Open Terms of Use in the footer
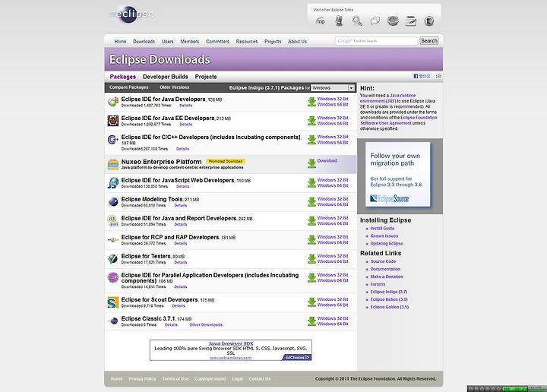Viewport: 547px width, 392px height. pyautogui.click(x=175, y=379)
